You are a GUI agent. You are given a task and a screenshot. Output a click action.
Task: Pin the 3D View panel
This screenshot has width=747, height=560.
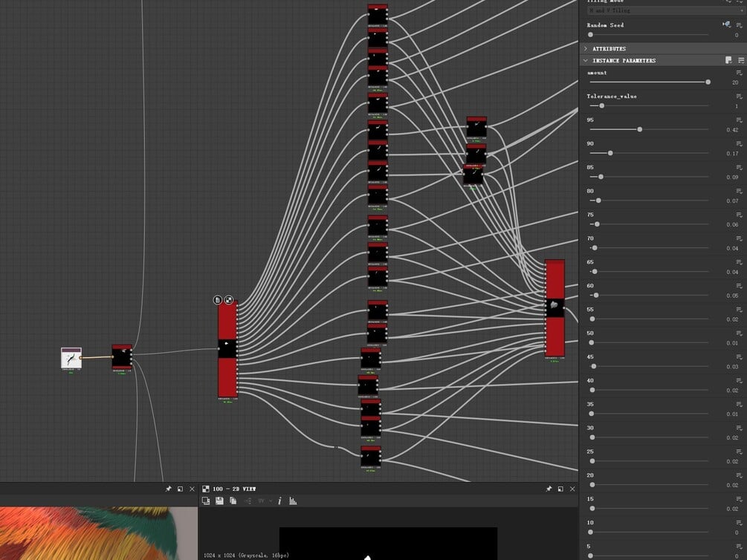pos(168,489)
